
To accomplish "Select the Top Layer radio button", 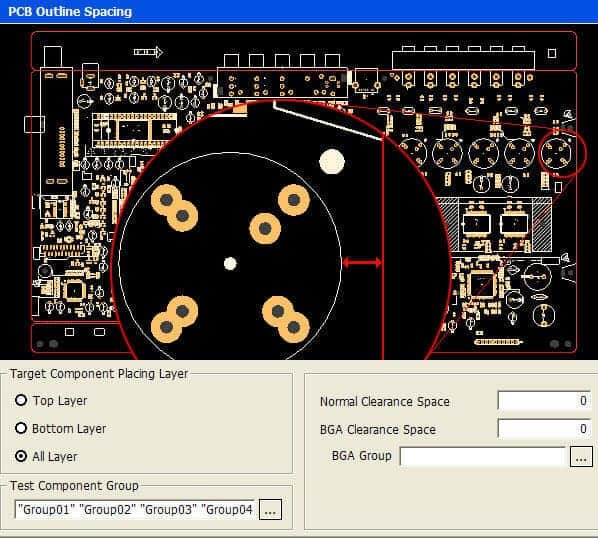I will [21, 400].
